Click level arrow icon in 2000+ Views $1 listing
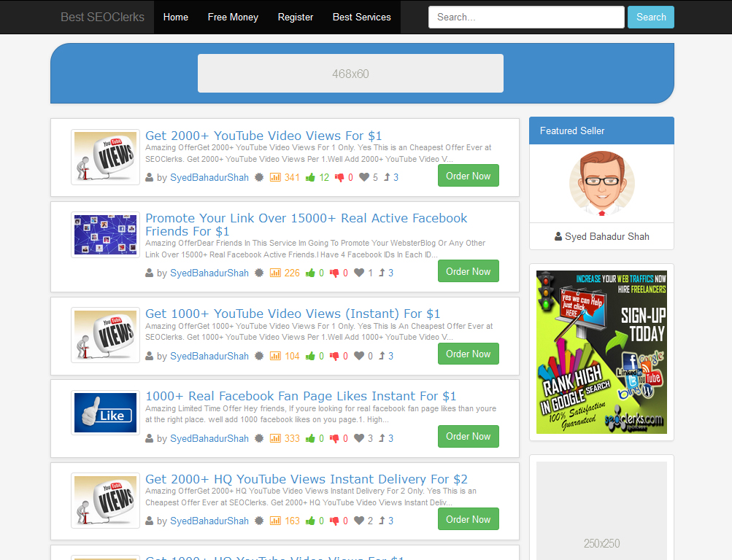The height and width of the screenshot is (560, 732). click(x=387, y=177)
